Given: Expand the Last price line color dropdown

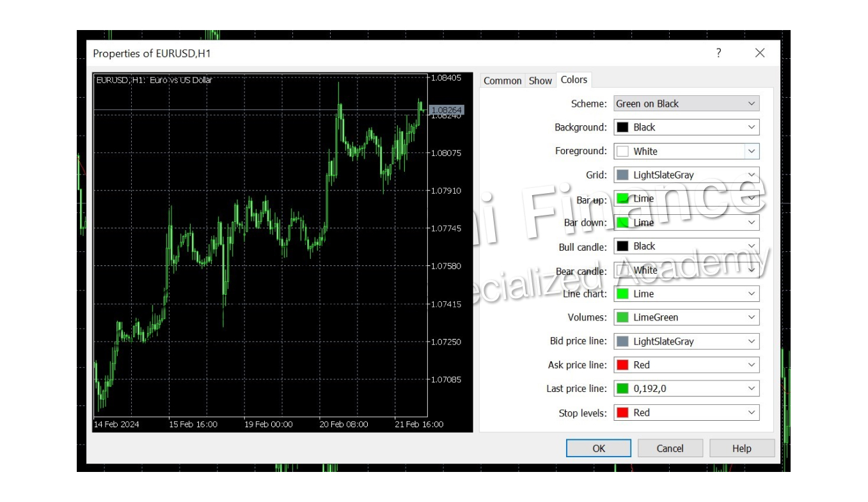Looking at the screenshot, I should [751, 389].
